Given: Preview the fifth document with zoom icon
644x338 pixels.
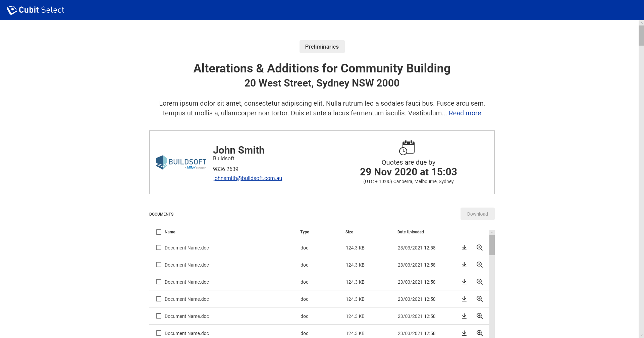Looking at the screenshot, I should tap(480, 316).
